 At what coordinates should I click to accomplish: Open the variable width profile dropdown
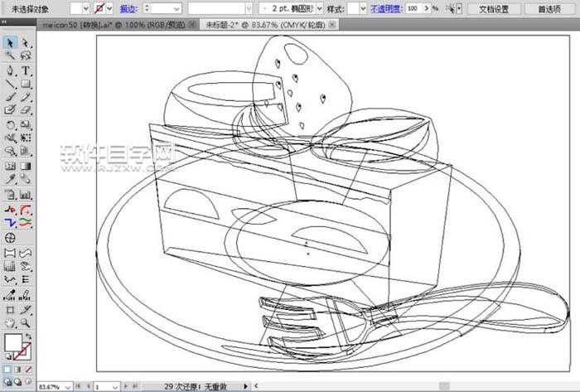(x=249, y=8)
